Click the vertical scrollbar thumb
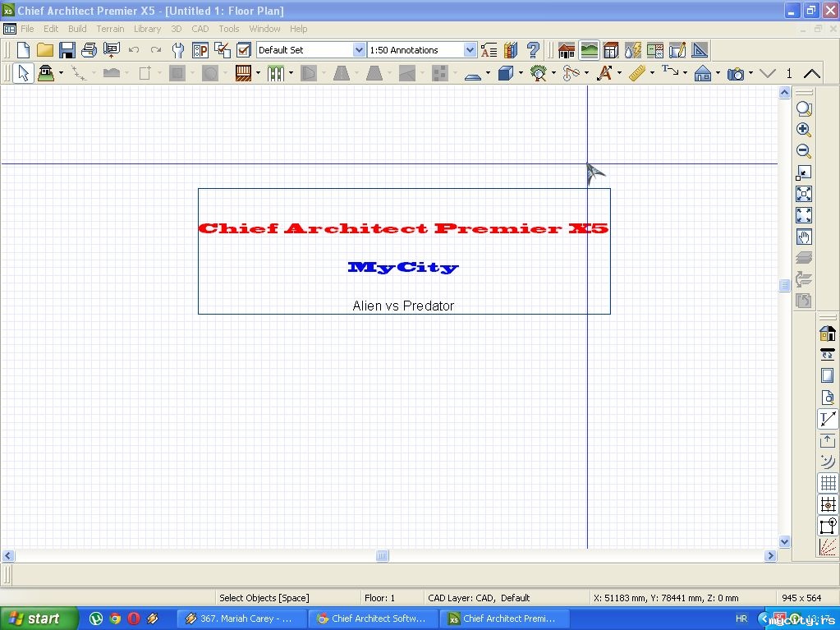 (784, 285)
